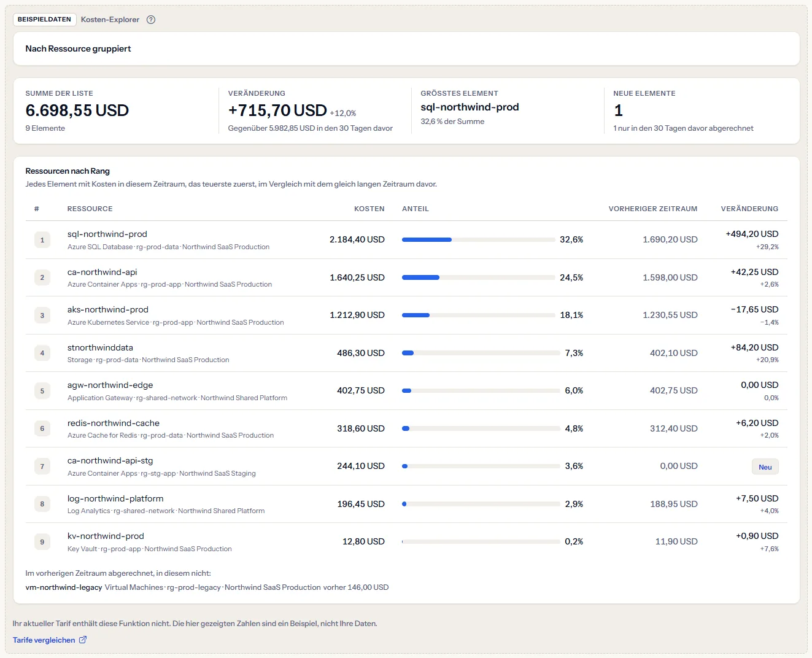Open the aks-northwind-prod resource name
812x658 pixels.
[x=108, y=309]
